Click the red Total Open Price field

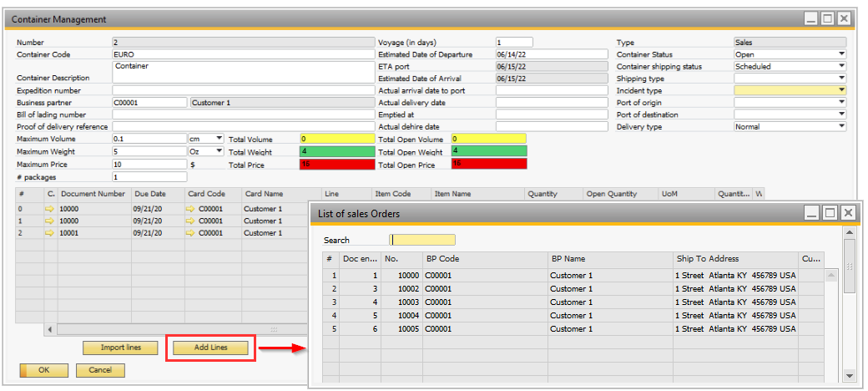pyautogui.click(x=489, y=164)
